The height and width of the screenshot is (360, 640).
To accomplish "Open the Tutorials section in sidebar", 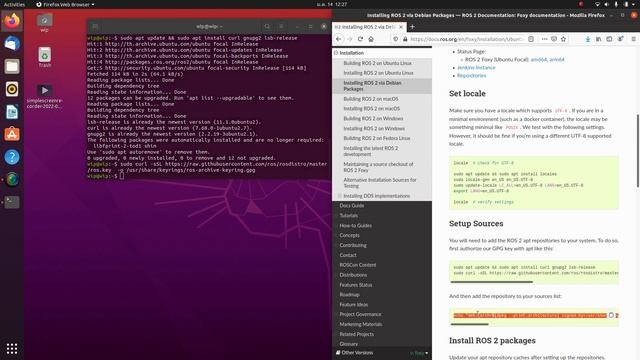I will [348, 216].
